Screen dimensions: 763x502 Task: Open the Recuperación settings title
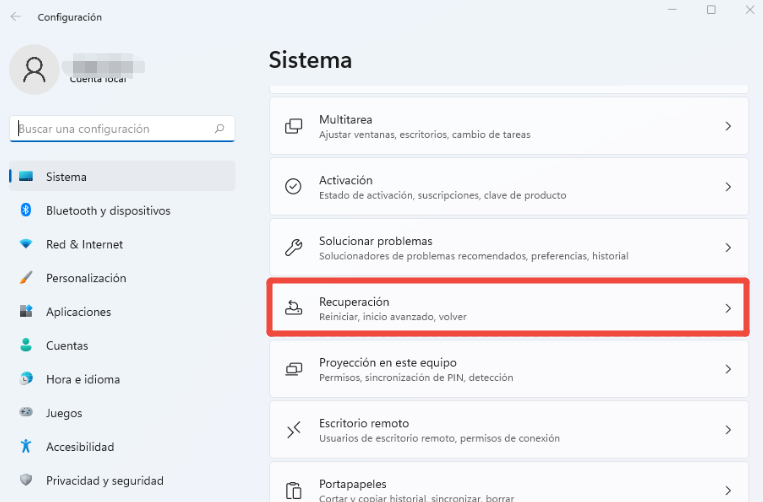click(354, 302)
